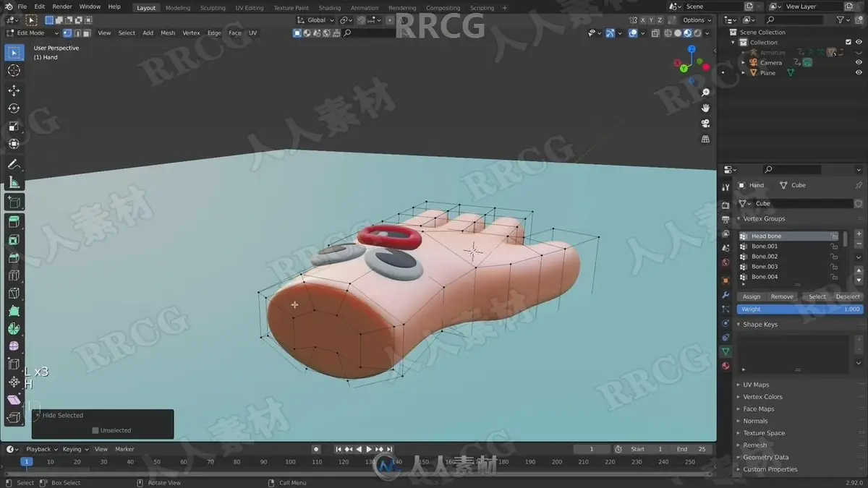Switch to the UV Editing workspace
868x488 pixels.
coord(250,8)
